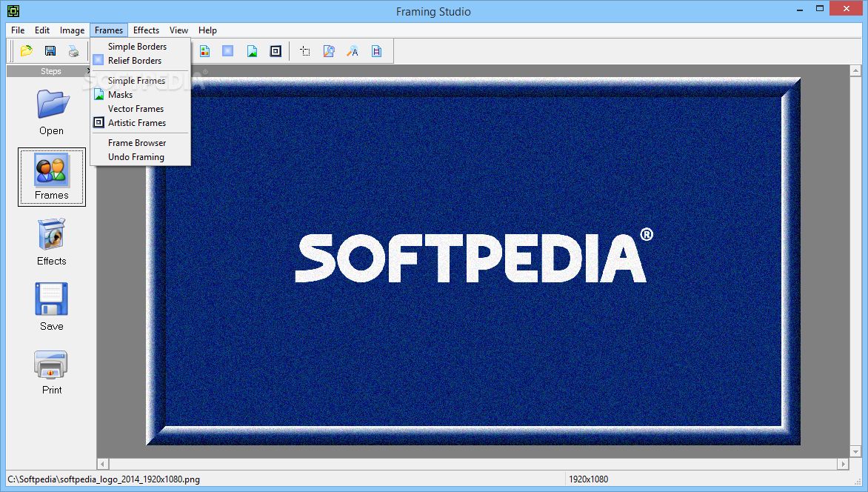Click the magnifier with letter A icon
Screen dimensions: 868x492
tap(353, 51)
